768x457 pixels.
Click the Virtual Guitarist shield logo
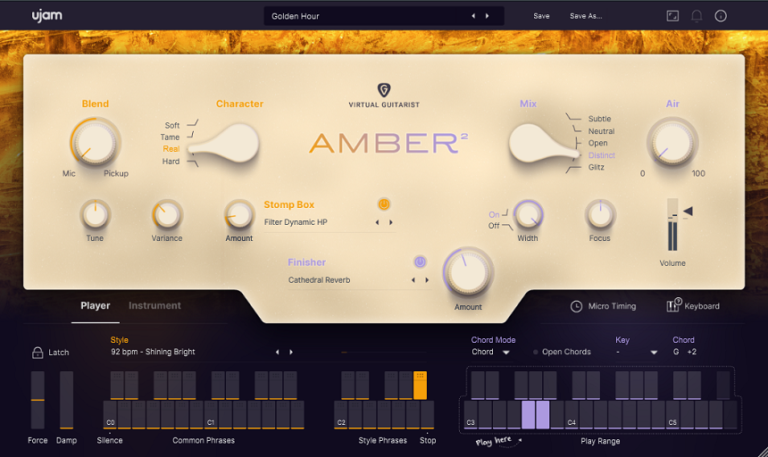click(384, 90)
